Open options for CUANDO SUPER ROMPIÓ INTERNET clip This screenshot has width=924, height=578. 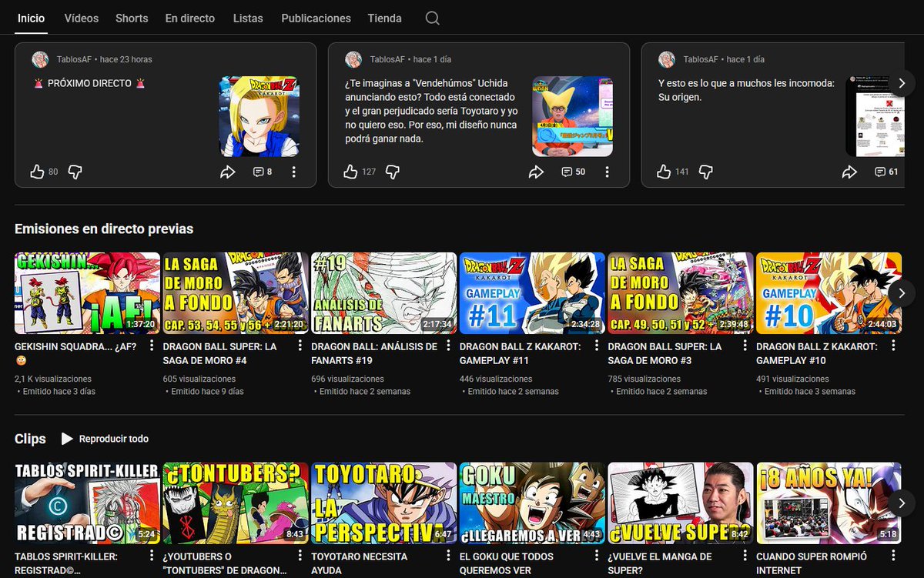pyautogui.click(x=894, y=556)
